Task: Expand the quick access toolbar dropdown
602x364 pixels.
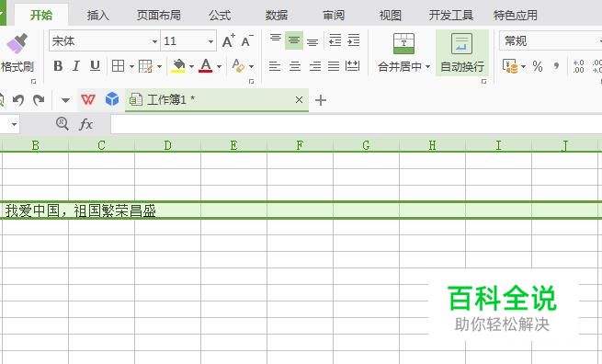Action: (x=65, y=100)
